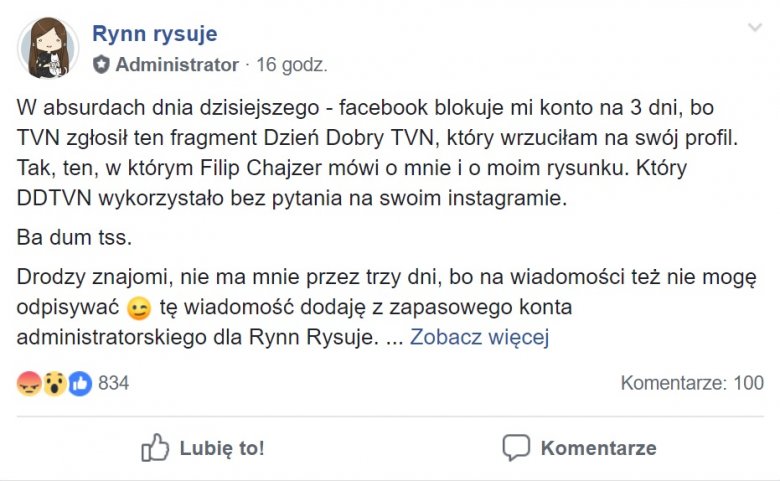Open the Komentarze: 100 comment count

coord(691,383)
